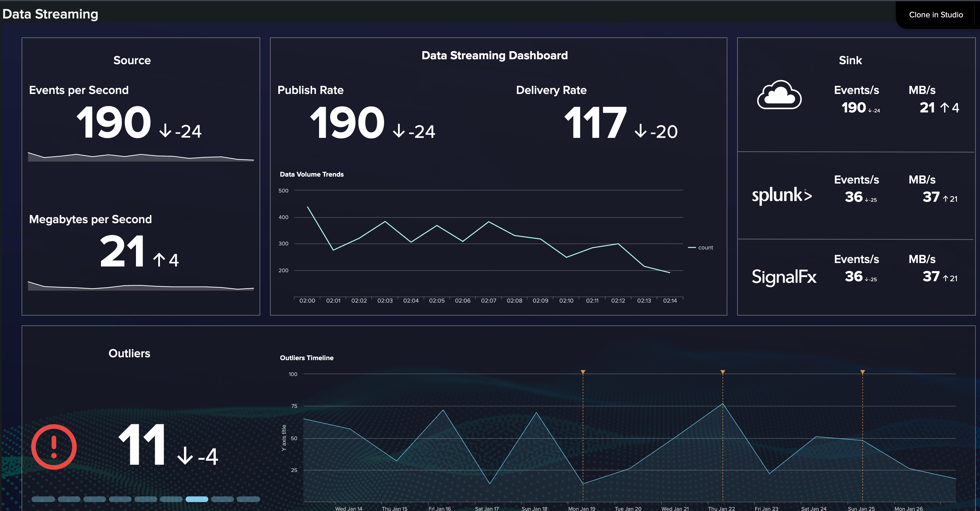Image resolution: width=980 pixels, height=511 pixels.
Task: Select the first pagination segment under Outliers
Action: [x=43, y=499]
